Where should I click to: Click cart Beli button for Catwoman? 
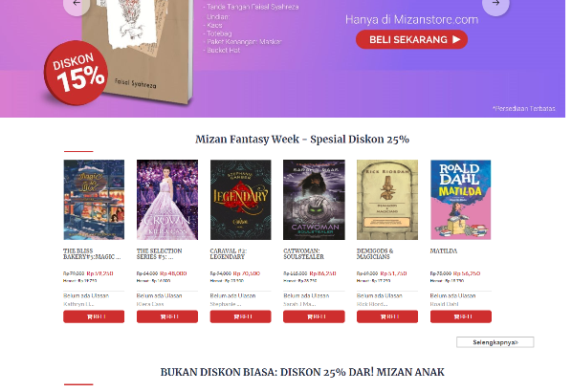tap(314, 316)
